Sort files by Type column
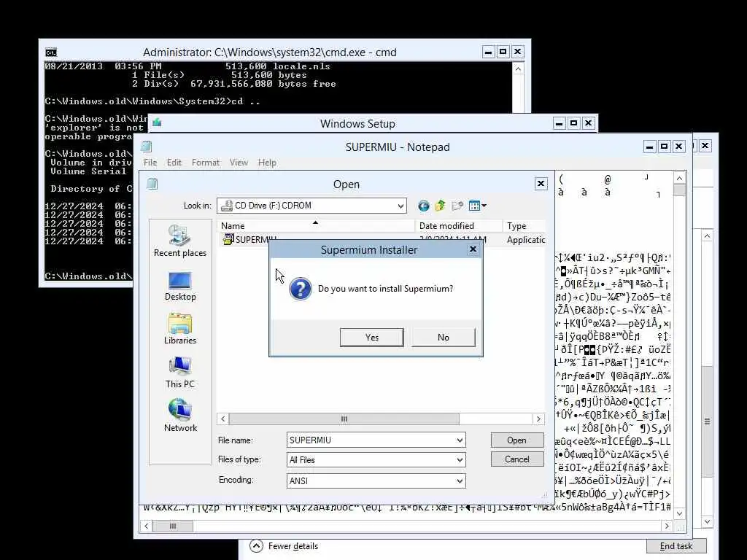 coord(524,226)
